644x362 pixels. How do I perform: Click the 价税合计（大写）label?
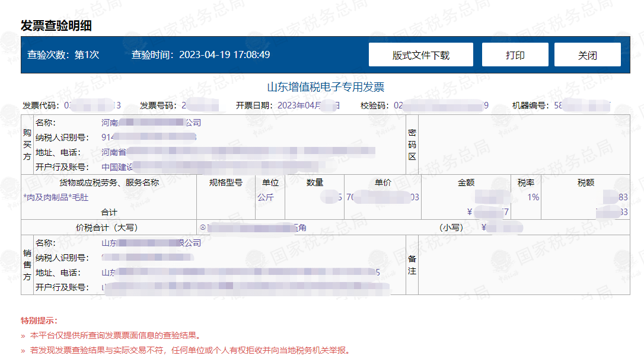coord(107,228)
